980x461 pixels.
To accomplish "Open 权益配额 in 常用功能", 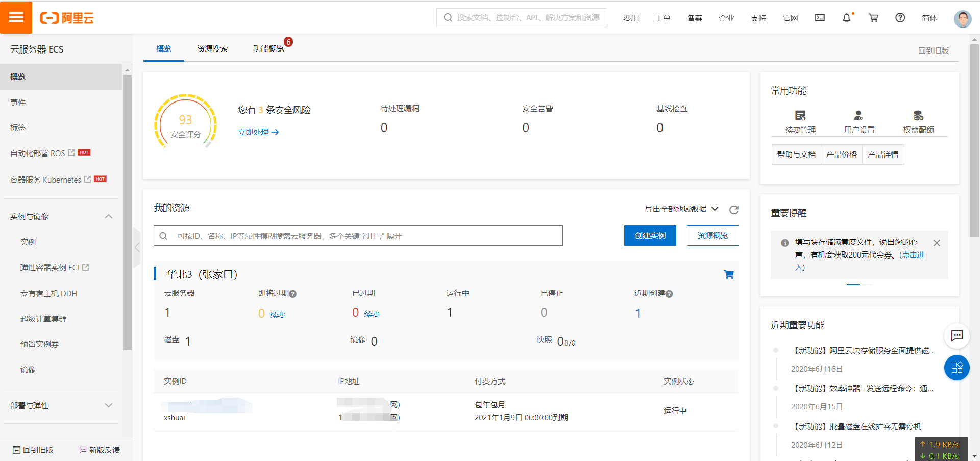I will click(x=918, y=121).
